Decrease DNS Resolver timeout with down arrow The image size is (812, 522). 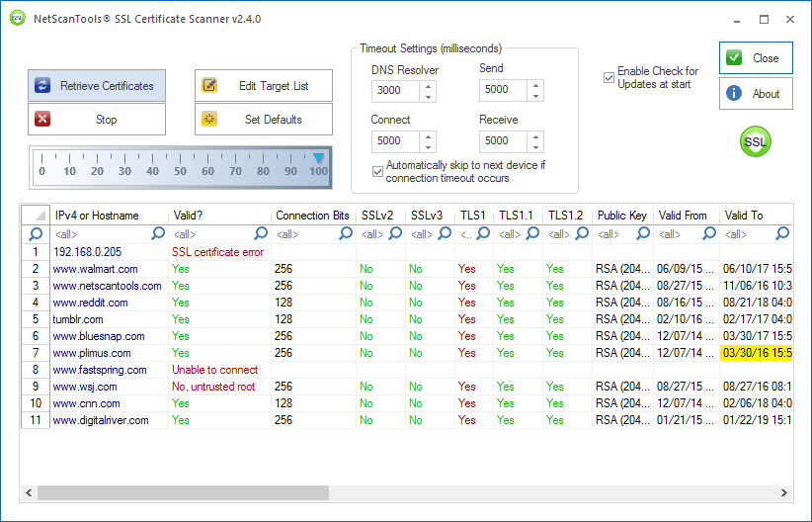pyautogui.click(x=428, y=97)
